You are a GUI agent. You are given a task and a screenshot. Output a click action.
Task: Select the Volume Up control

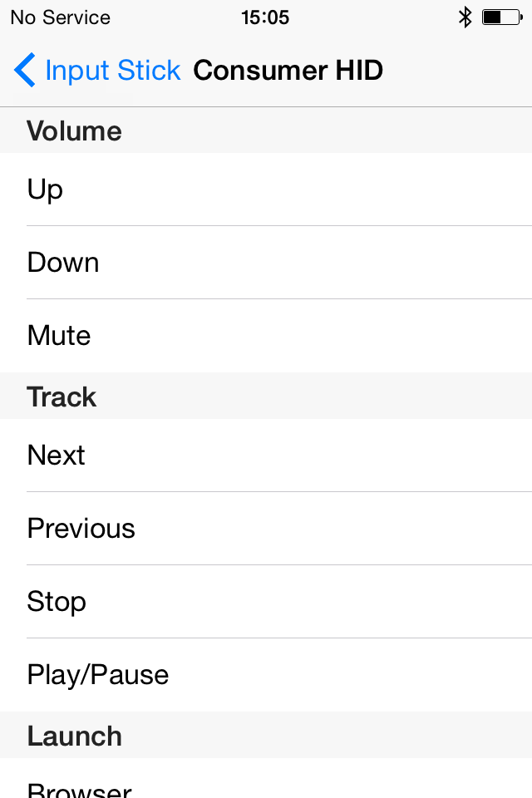tap(266, 189)
